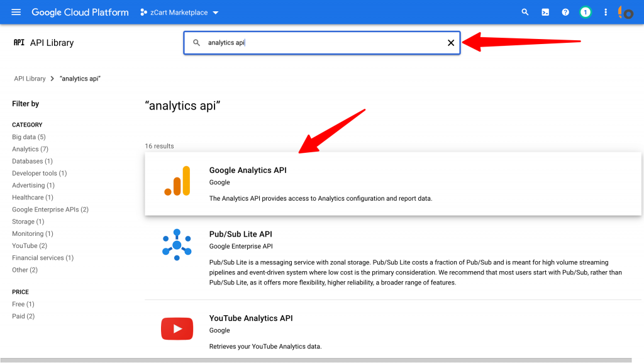Filter by Analytics (7) category
Image resolution: width=644 pixels, height=363 pixels.
(x=30, y=149)
